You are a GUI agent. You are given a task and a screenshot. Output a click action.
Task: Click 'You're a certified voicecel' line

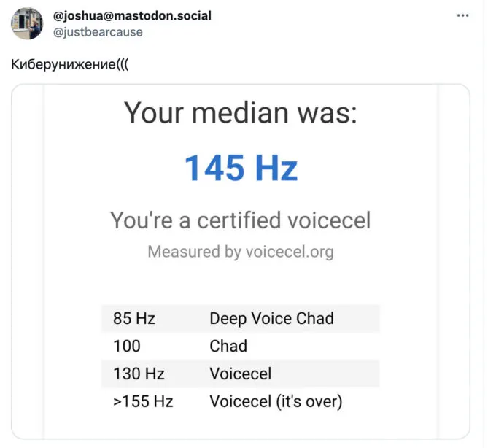tap(241, 220)
